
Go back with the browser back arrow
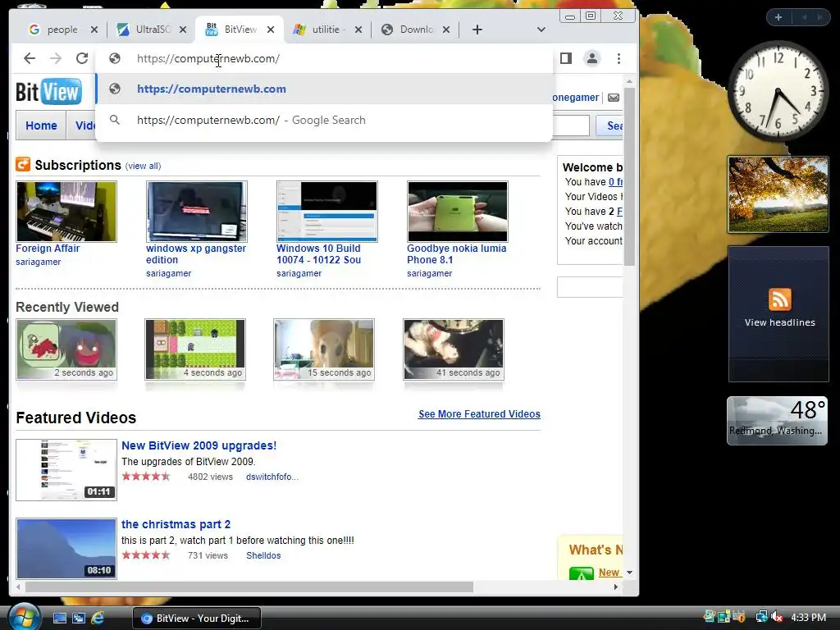pyautogui.click(x=30, y=58)
